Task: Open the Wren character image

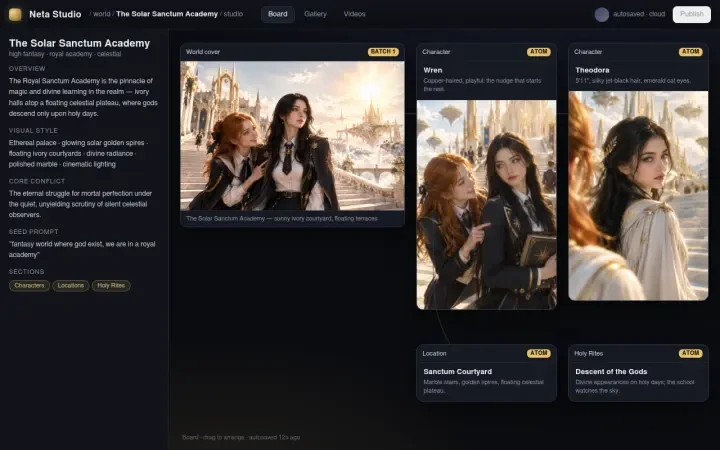Action: [x=486, y=205]
